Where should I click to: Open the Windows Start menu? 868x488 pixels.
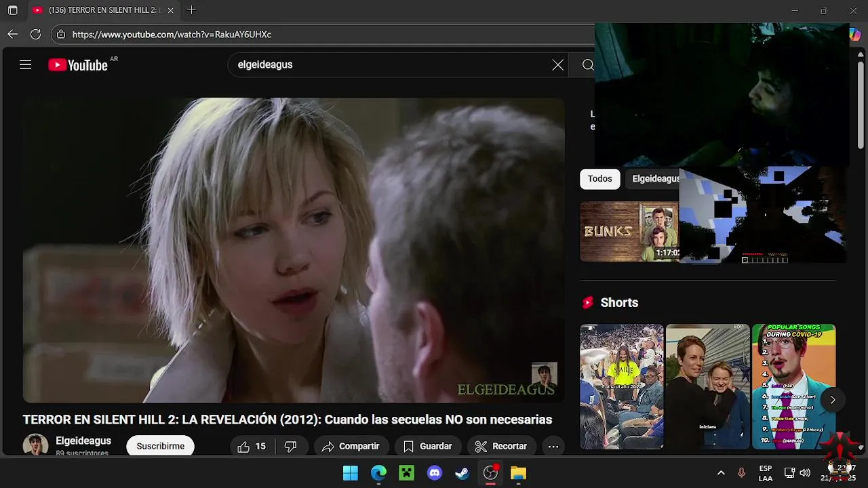[351, 473]
